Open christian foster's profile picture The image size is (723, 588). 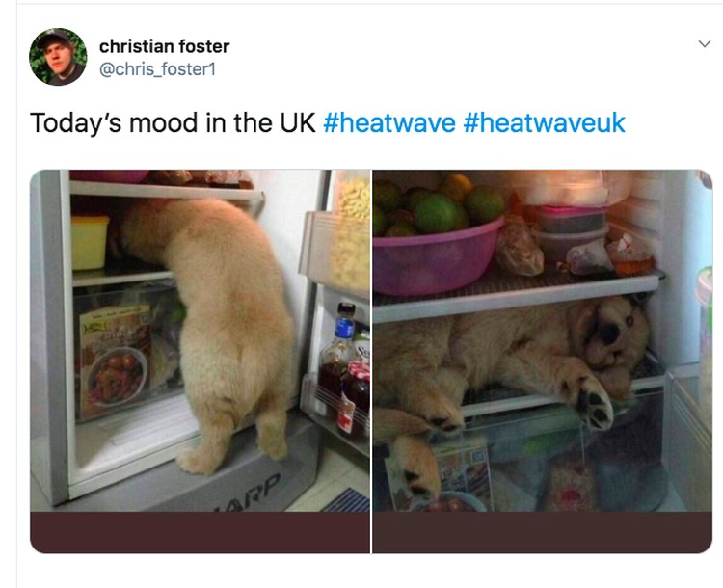point(58,57)
